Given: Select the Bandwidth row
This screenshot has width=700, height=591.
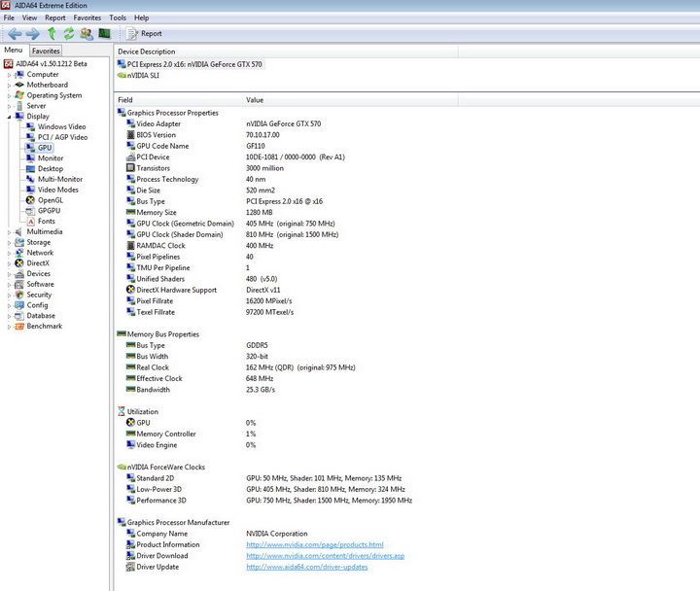Looking at the screenshot, I should click(201, 390).
